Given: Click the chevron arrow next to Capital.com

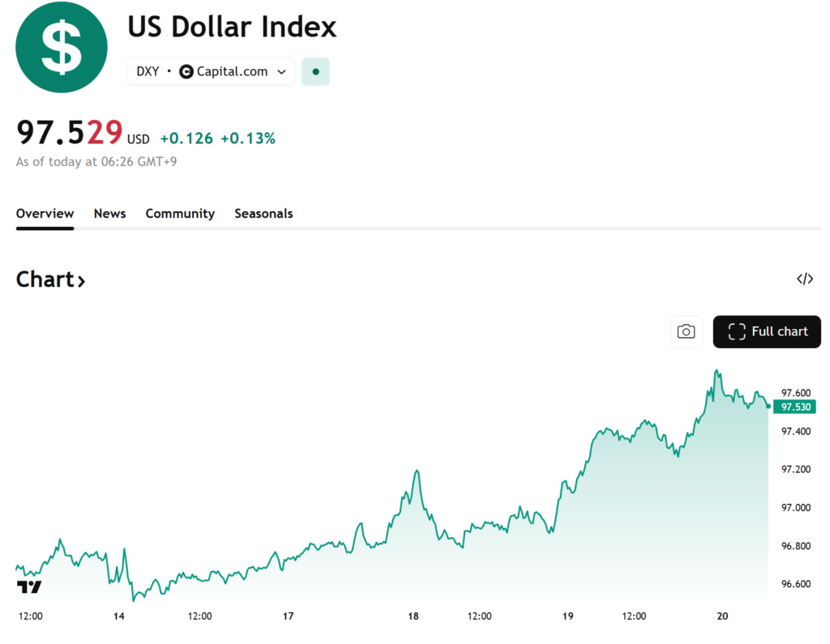Looking at the screenshot, I should pos(282,71).
